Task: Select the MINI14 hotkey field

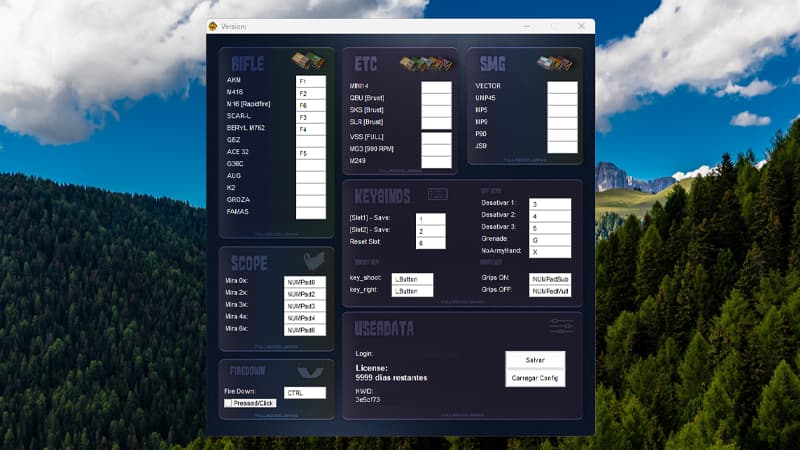Action: click(x=436, y=87)
